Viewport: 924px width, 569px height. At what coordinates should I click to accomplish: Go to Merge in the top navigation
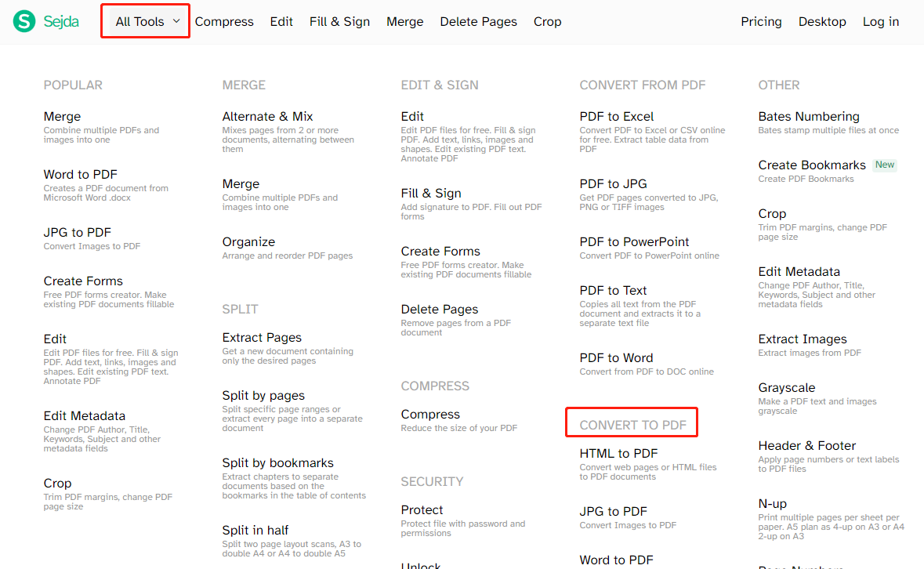405,22
